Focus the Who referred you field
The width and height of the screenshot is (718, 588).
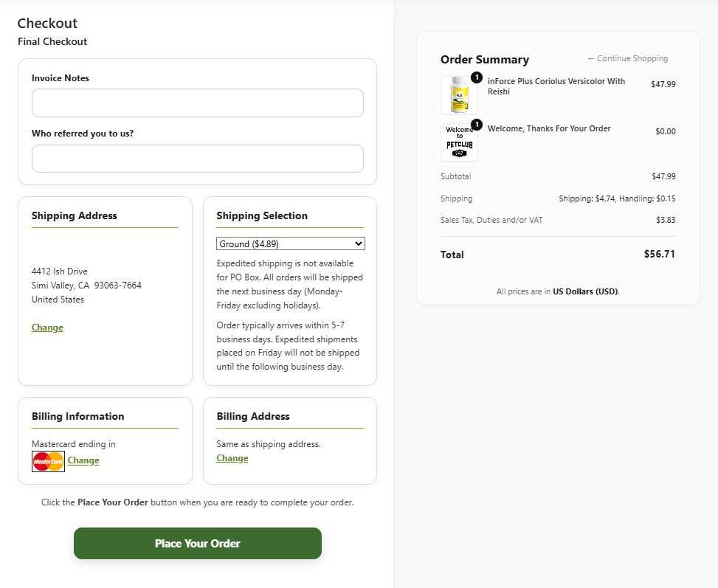198,159
